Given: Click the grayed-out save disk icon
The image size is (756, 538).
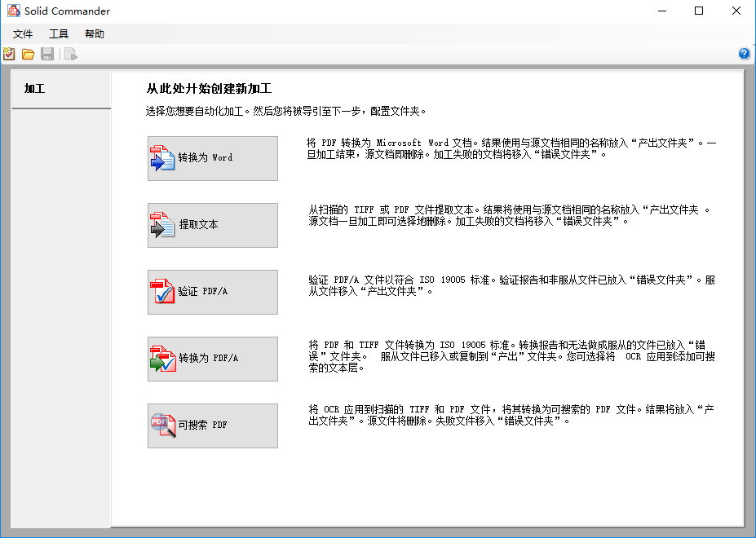Looking at the screenshot, I should tap(47, 54).
